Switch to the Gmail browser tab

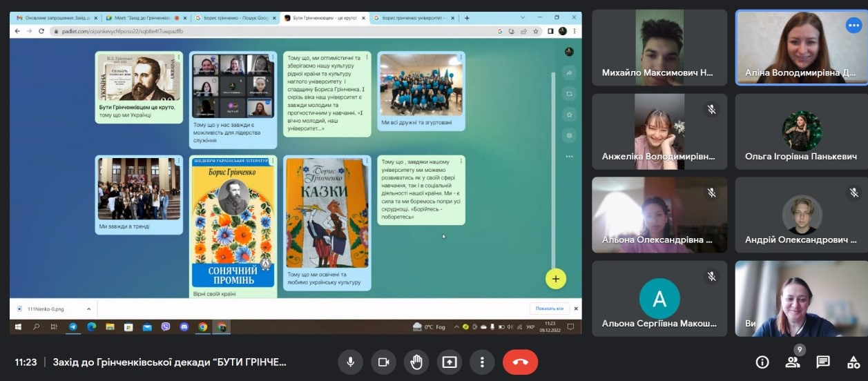tap(55, 18)
